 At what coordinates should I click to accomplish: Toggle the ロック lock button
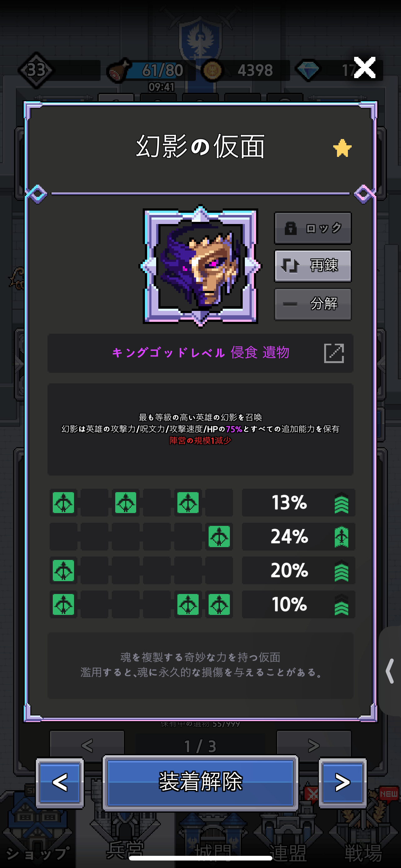313,228
